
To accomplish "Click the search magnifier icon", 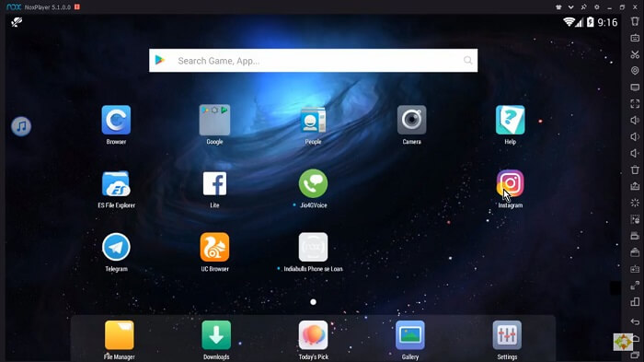I will click(467, 61).
